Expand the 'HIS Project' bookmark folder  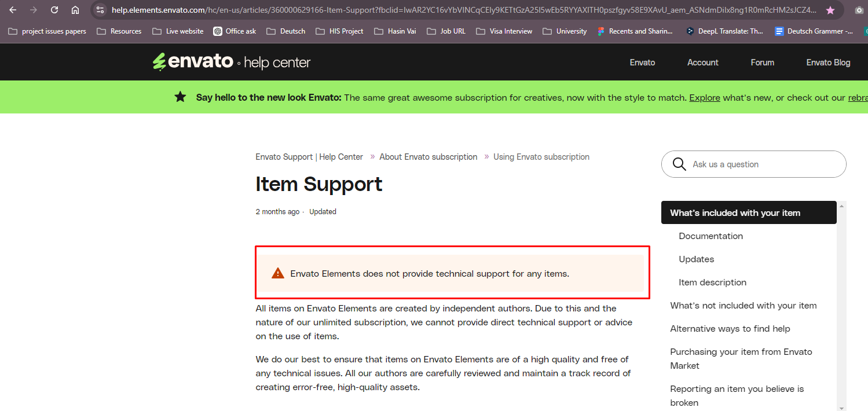coord(340,31)
